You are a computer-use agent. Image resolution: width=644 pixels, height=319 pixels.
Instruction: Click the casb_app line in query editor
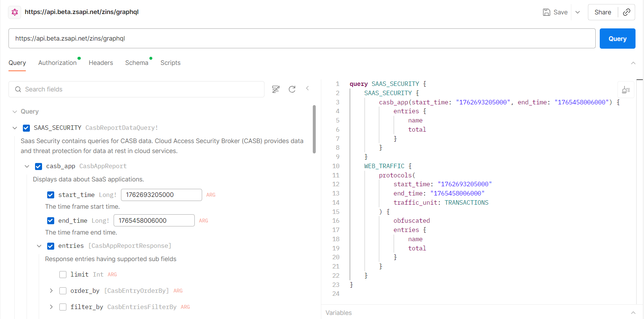pos(499,102)
